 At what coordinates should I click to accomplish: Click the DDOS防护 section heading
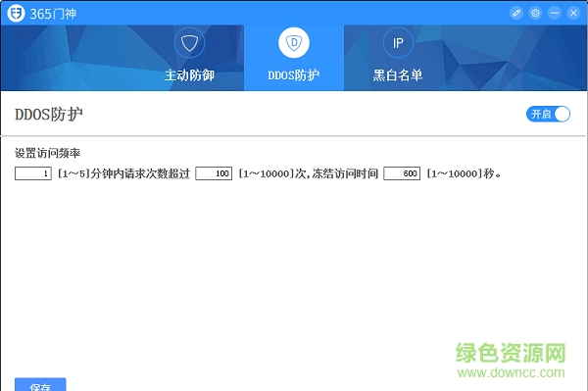(49, 114)
